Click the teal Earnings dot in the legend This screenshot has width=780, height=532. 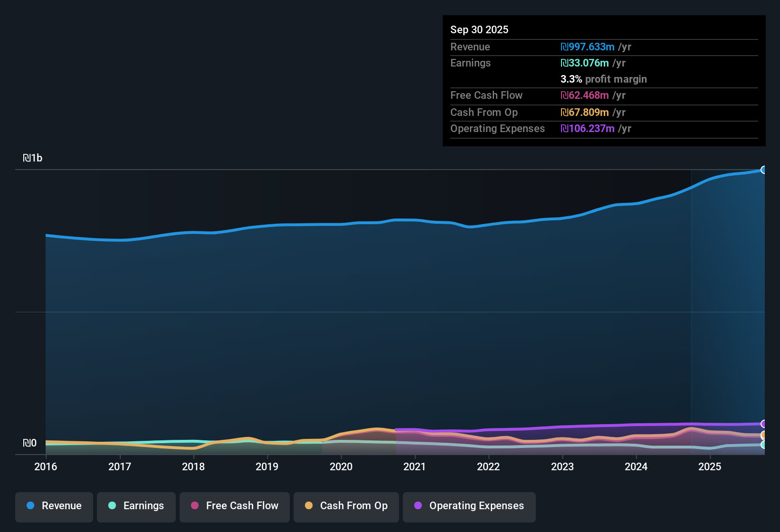pos(112,506)
